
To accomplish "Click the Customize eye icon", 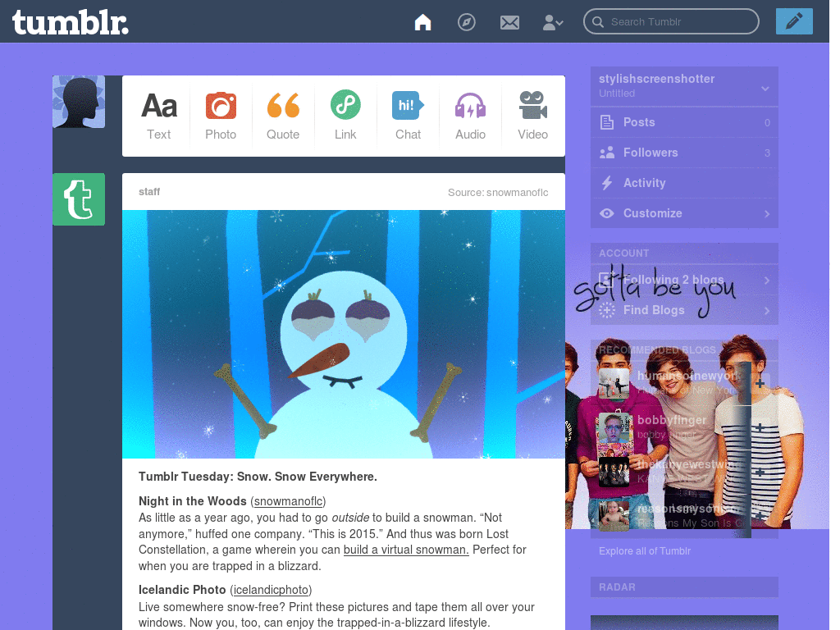I will click(x=606, y=213).
